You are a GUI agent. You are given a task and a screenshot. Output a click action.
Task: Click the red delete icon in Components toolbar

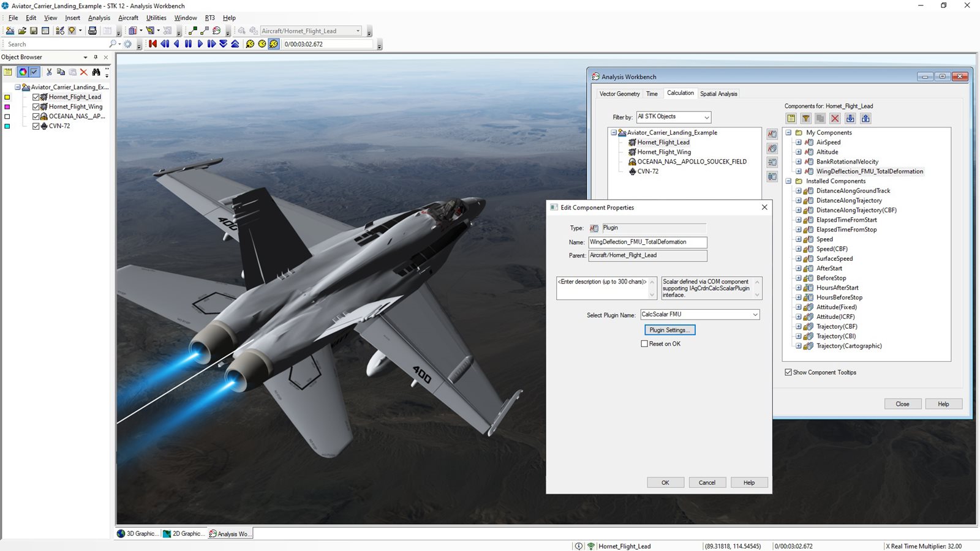[835, 119]
